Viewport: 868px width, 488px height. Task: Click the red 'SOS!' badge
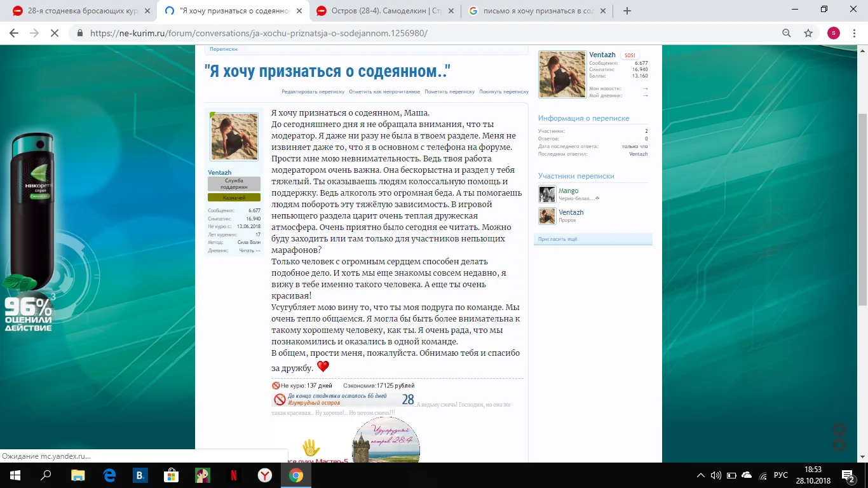tap(630, 55)
